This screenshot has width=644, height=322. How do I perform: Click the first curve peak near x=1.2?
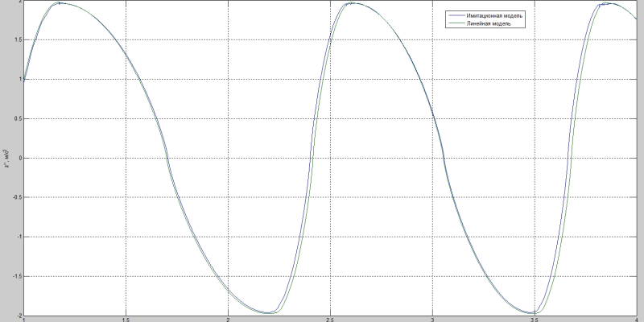(60, 3)
